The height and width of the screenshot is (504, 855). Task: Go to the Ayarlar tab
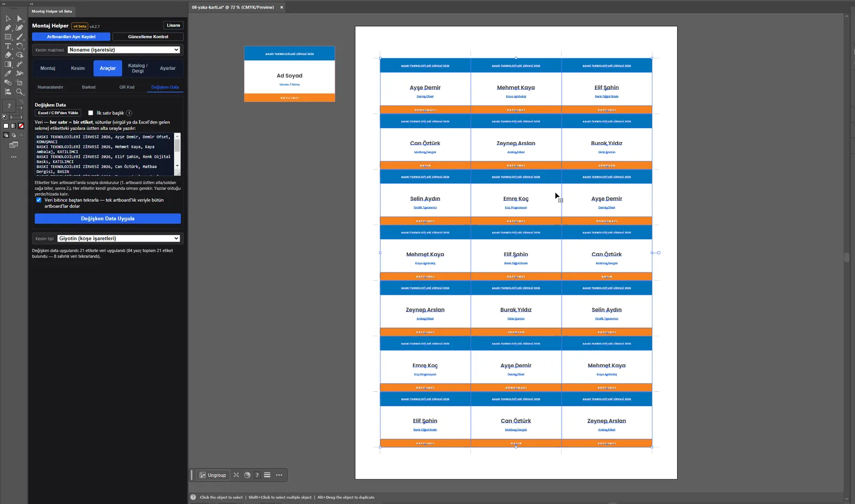click(168, 68)
